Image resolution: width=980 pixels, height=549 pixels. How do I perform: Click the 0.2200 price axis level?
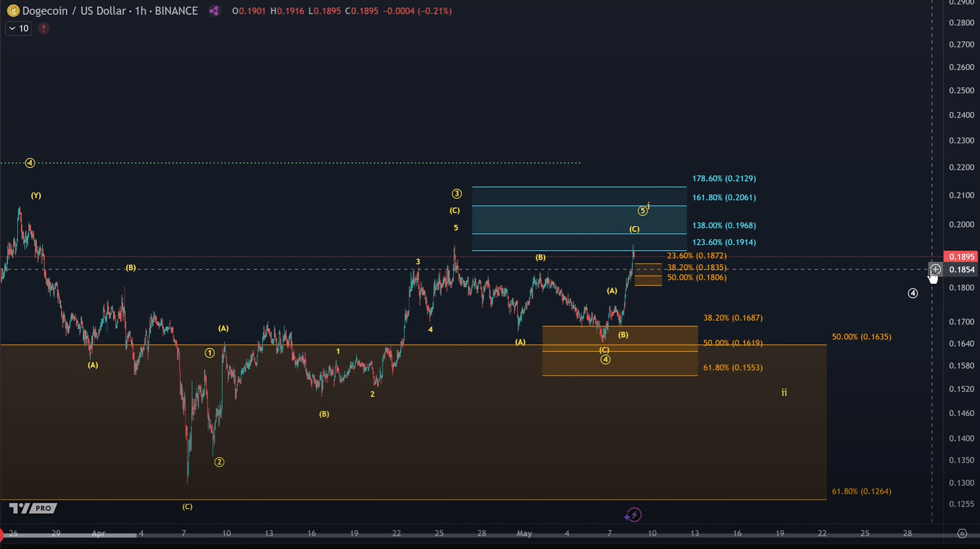962,168
